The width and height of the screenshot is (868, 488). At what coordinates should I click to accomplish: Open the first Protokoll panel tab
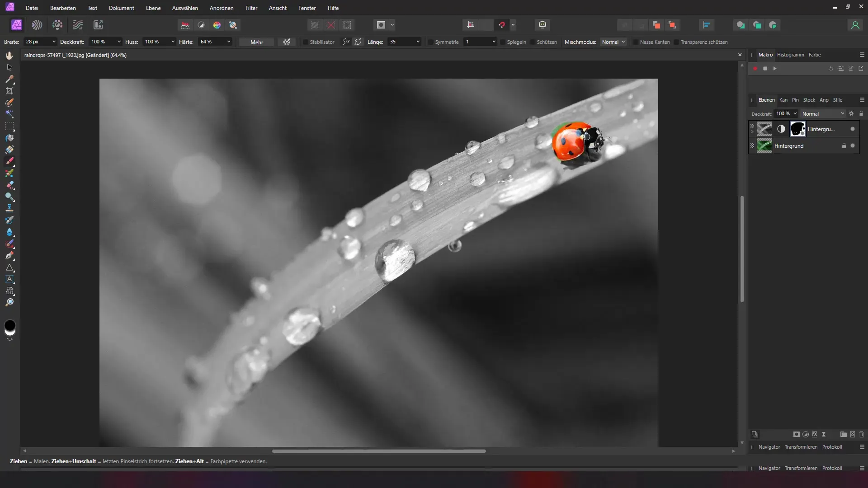832,447
